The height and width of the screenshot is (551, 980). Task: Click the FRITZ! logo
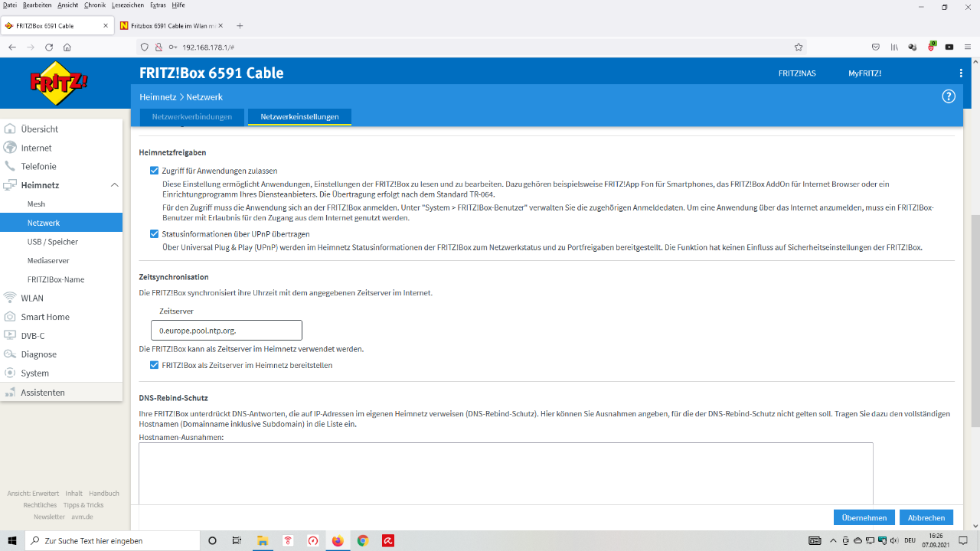pos(60,83)
